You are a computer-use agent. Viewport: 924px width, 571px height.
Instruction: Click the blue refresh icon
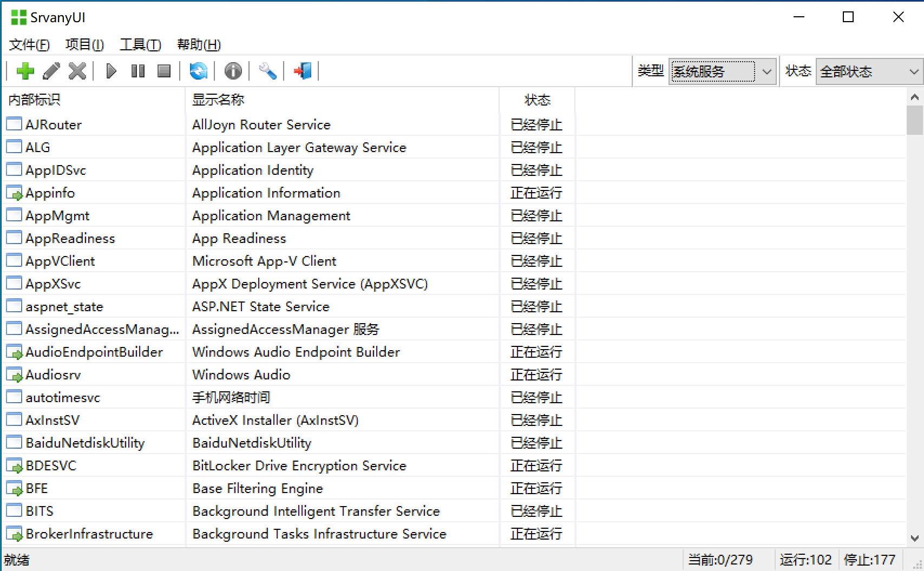(199, 71)
